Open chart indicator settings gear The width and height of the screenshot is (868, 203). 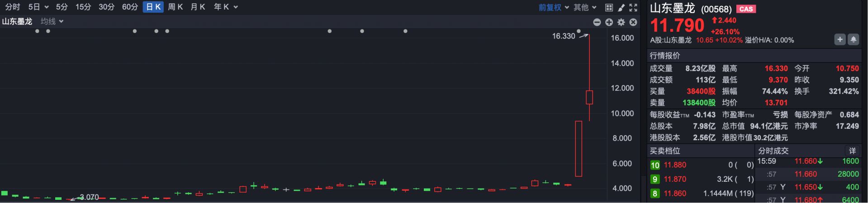(621, 22)
